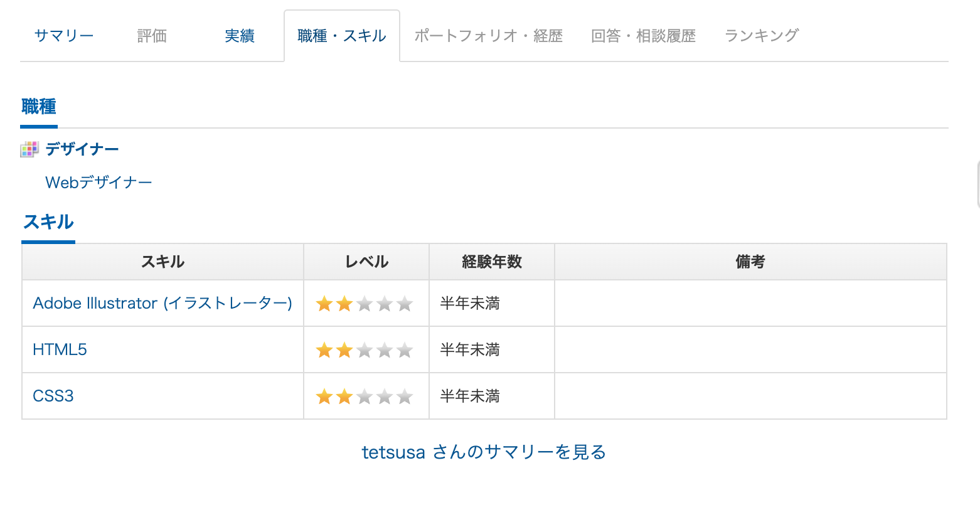Click the star rating for Adobe Illustrator
Viewport: 980px width, 527px height.
click(x=365, y=304)
